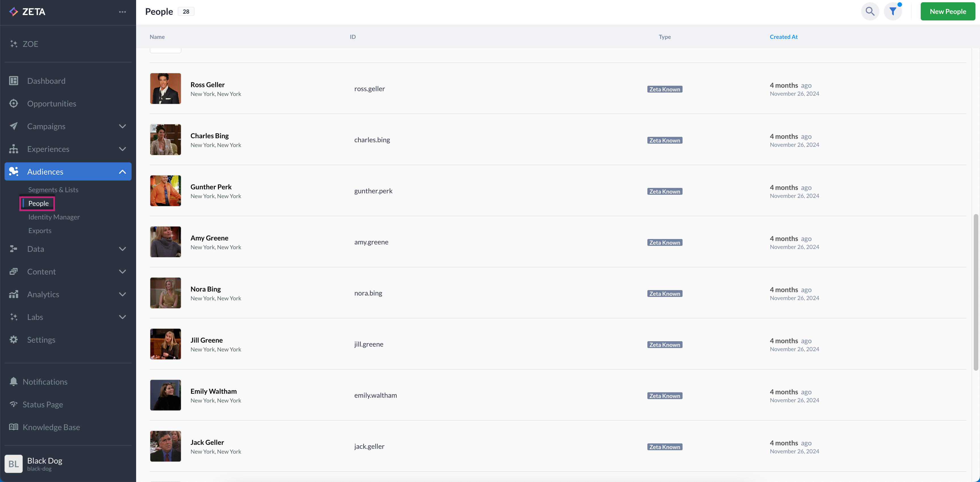Click the search magnifier icon
The width and height of the screenshot is (980, 482).
[870, 11]
